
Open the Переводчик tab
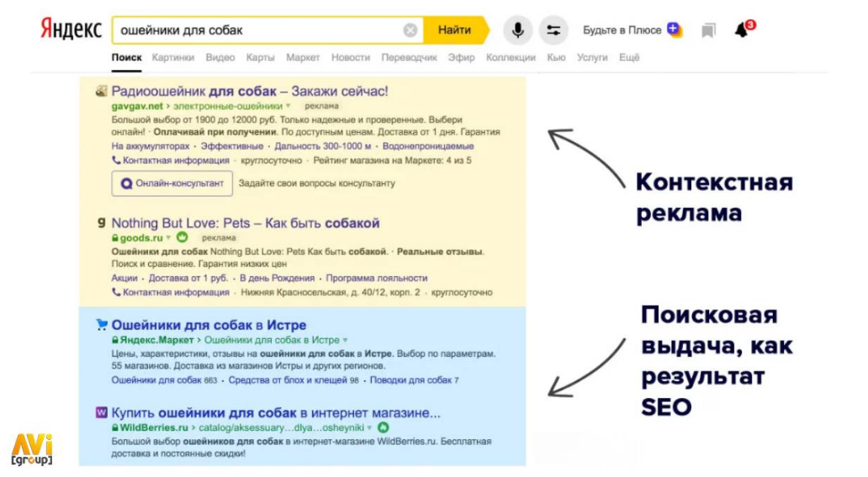click(409, 57)
